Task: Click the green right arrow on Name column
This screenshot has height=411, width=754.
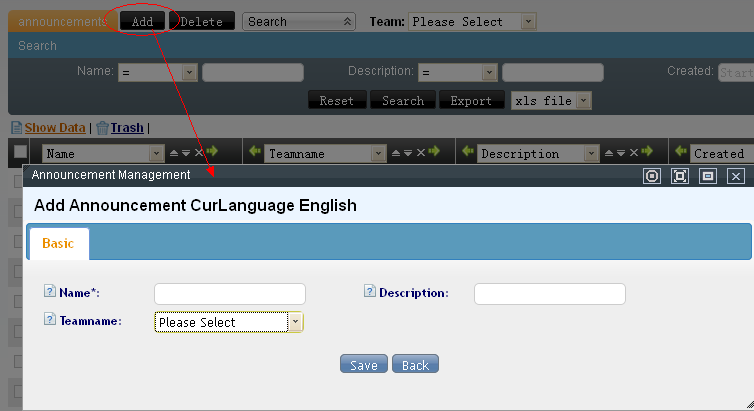Action: 212,152
